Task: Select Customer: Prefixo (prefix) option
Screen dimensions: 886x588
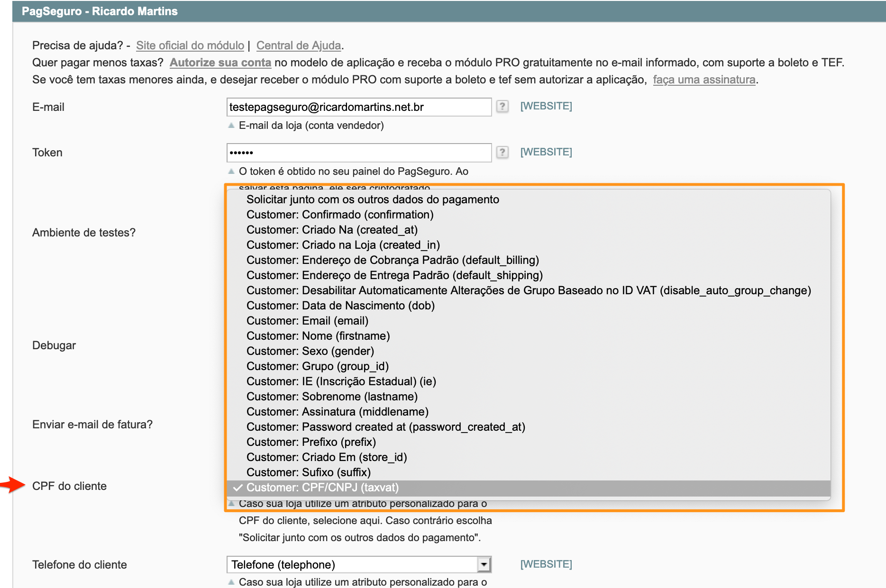Action: pos(529,442)
